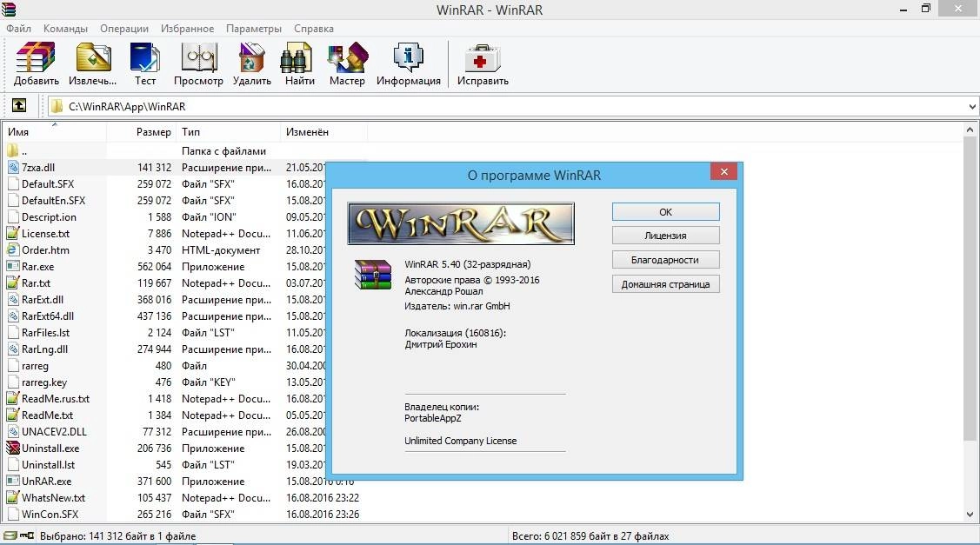
Task: Click the path text C:\WinRAR\App\WinRAR
Action: (127, 106)
